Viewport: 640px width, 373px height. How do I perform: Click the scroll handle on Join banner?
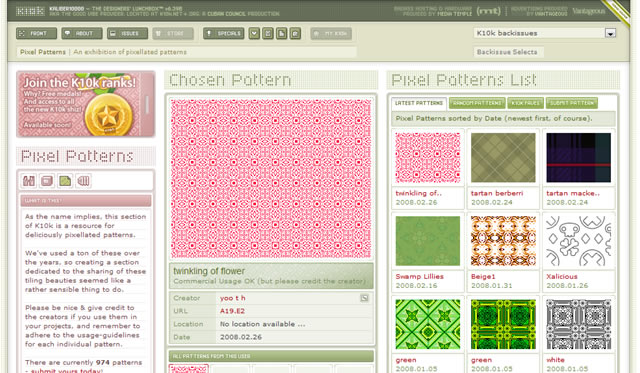pos(147,105)
